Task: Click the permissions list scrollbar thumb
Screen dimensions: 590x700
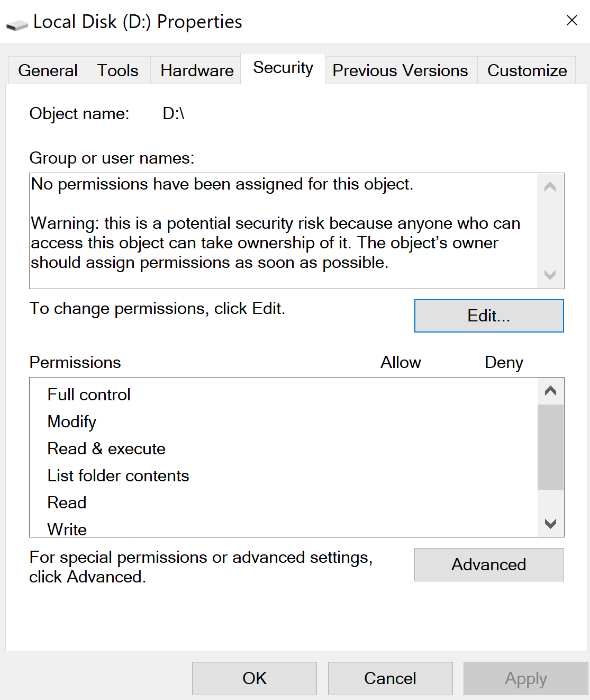Action: pos(550,447)
